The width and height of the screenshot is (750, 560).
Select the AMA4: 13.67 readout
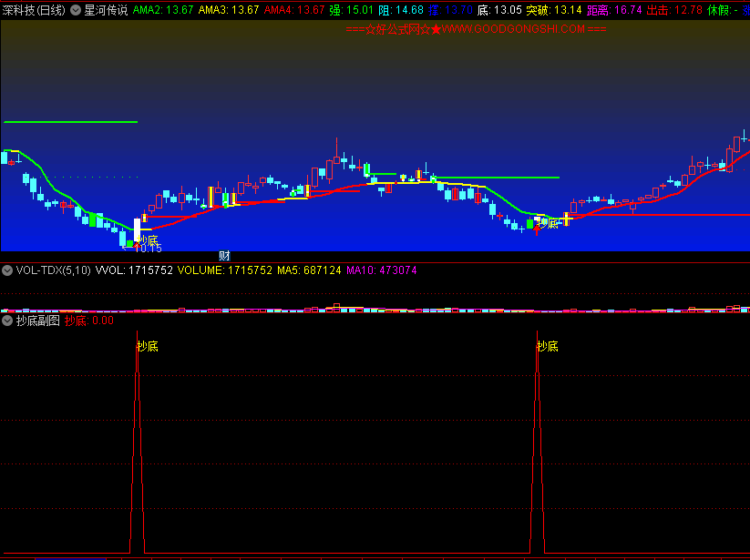(x=294, y=10)
